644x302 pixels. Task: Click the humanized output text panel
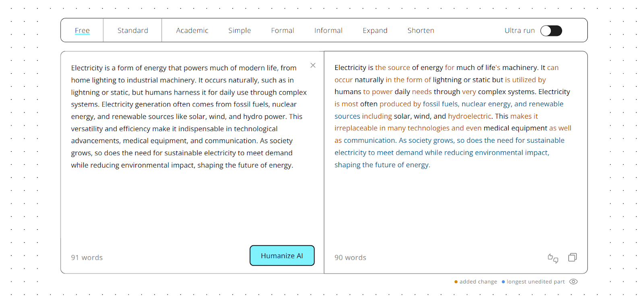[456, 153]
